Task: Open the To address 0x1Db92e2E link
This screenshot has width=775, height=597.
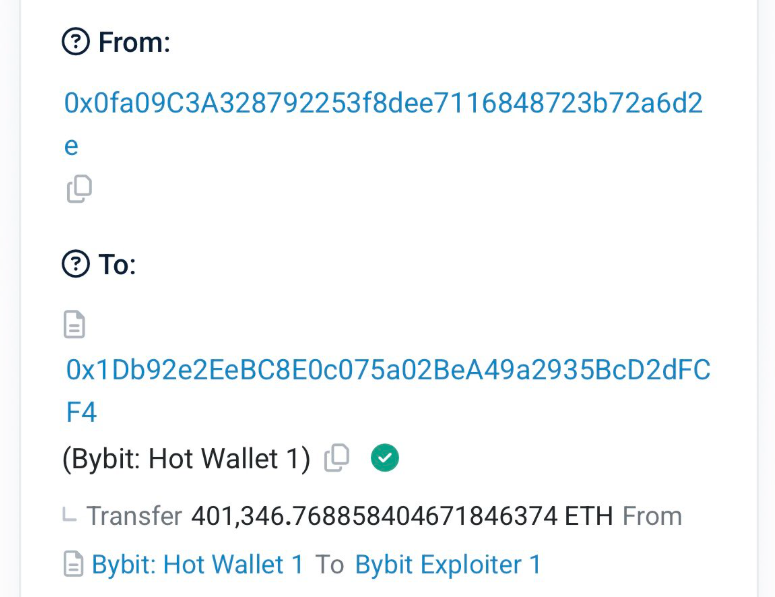Action: coord(388,370)
